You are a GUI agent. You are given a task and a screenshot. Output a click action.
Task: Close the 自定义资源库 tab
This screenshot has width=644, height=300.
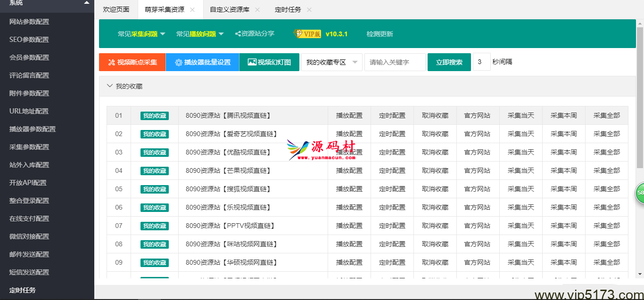click(257, 10)
